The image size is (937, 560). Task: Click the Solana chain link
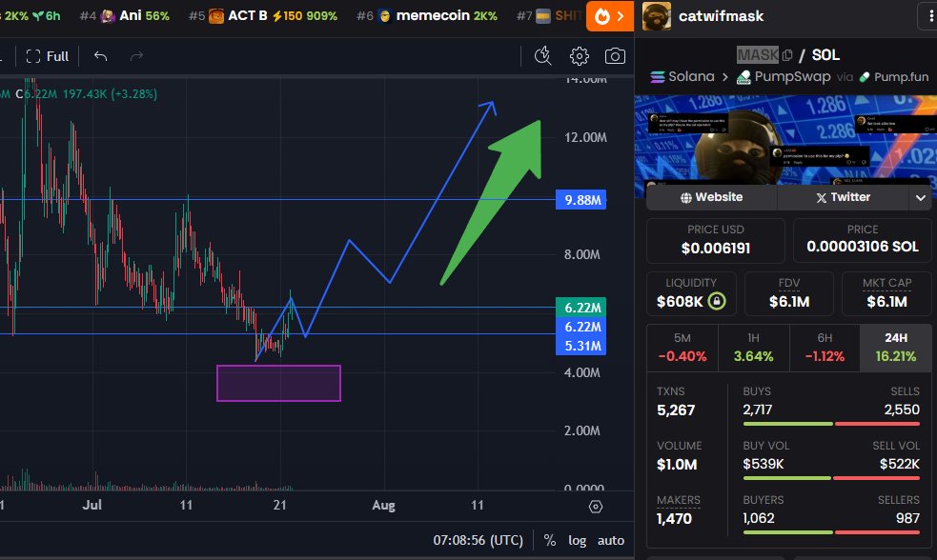pos(682,76)
